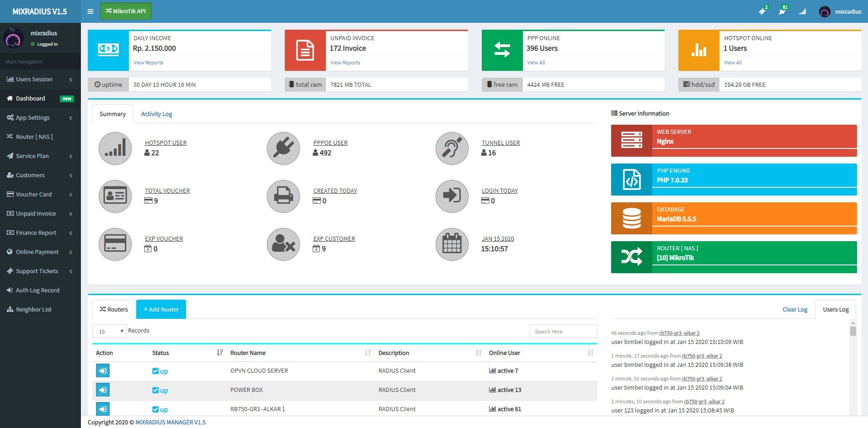Open login action for OPVN CLOUD SERVER
Image resolution: width=868 pixels, height=428 pixels.
(x=103, y=370)
